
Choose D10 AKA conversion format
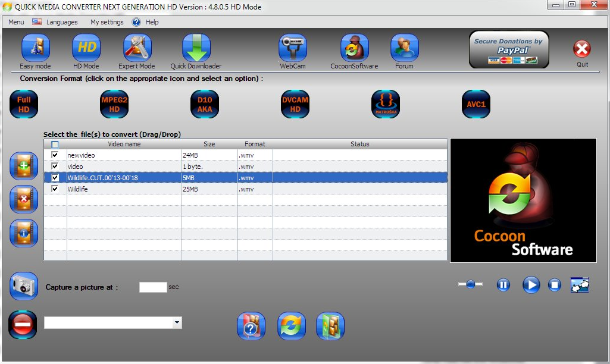[x=205, y=104]
